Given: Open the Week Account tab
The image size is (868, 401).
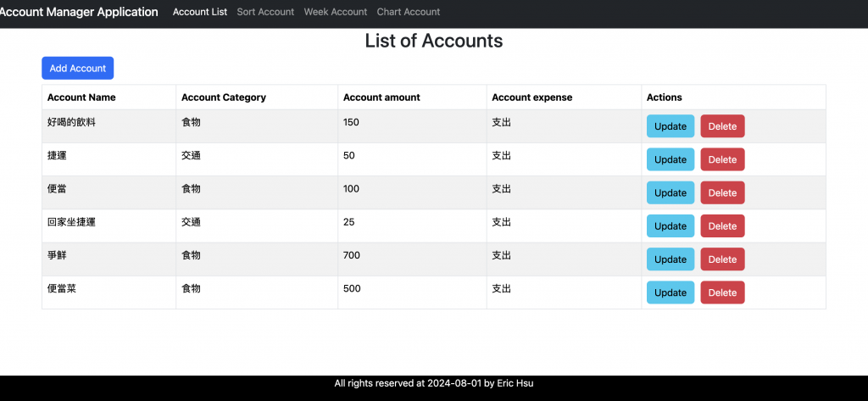Looking at the screenshot, I should [x=336, y=12].
